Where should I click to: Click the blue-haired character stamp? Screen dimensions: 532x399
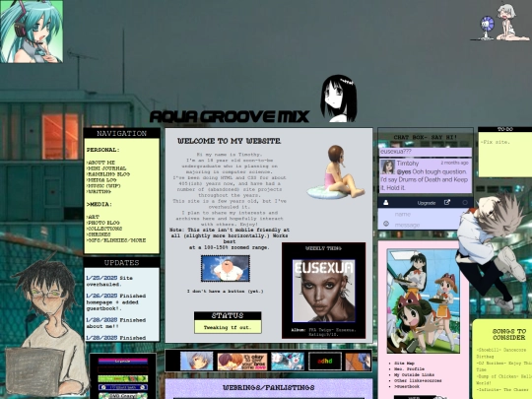[x=196, y=361]
